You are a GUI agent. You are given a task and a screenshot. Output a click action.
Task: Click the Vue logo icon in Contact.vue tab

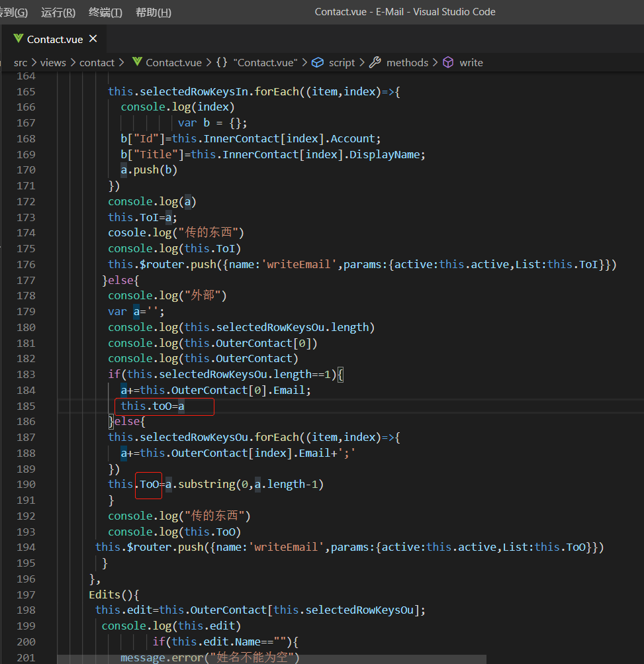[18, 39]
